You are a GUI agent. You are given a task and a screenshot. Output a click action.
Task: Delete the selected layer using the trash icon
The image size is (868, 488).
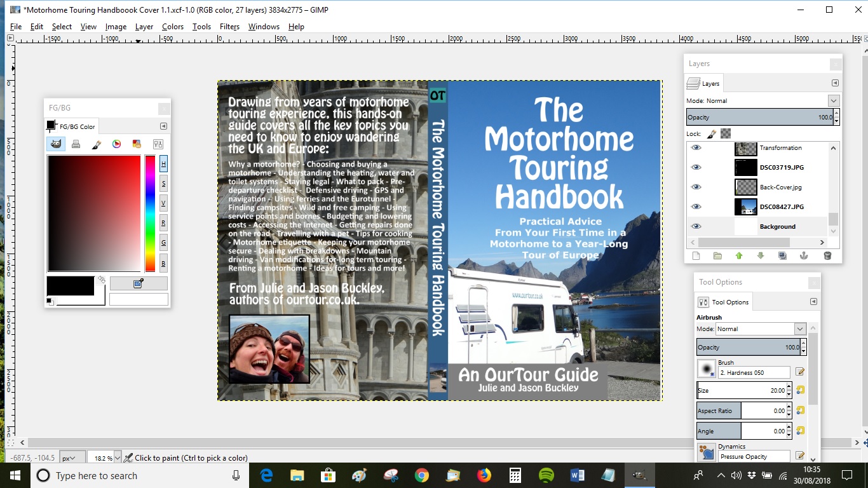pos(827,255)
